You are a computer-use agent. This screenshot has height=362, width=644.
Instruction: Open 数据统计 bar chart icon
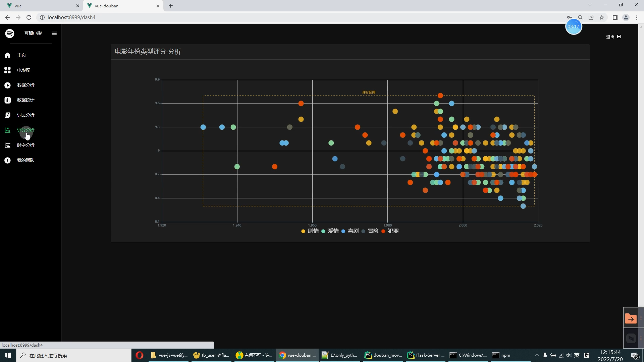tap(7, 100)
